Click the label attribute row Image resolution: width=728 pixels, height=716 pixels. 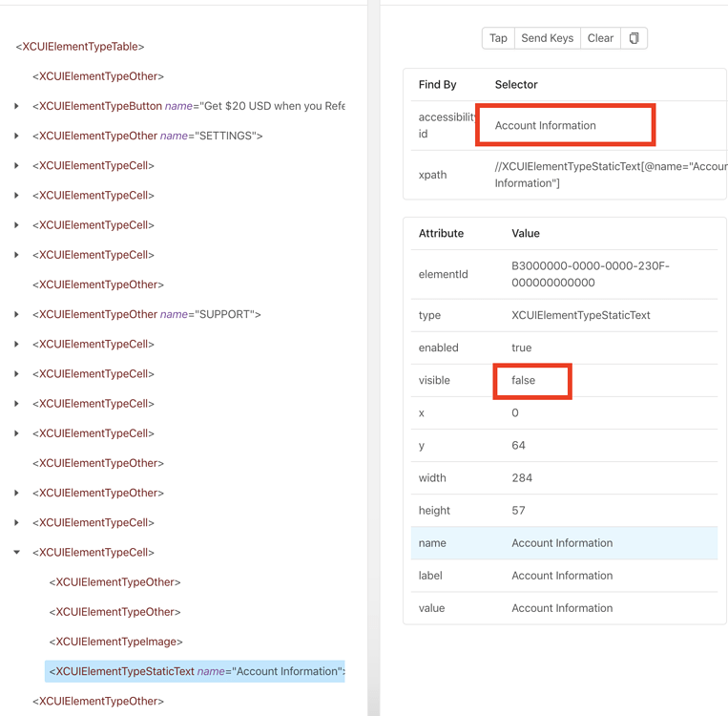[x=563, y=576]
